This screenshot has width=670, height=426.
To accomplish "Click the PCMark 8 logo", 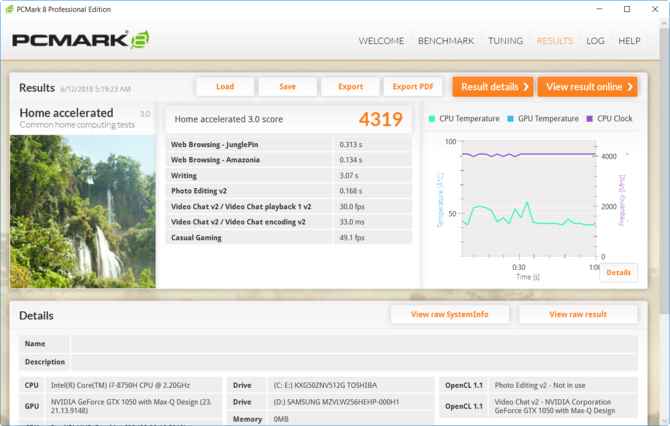I will pyautogui.click(x=80, y=41).
